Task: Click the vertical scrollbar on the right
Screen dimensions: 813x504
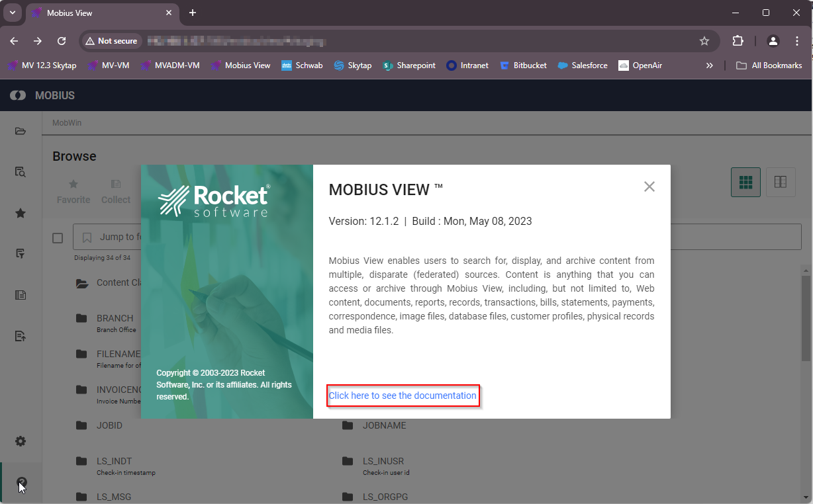Action: click(x=806, y=317)
